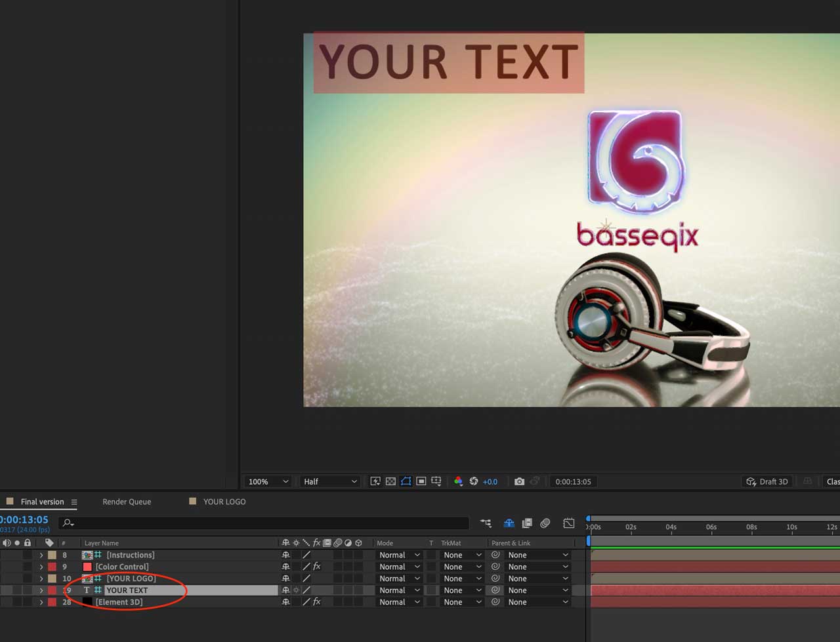Viewport: 840px width, 642px height.
Task: Toggle fx switch on Color Control layer
Action: tap(317, 567)
